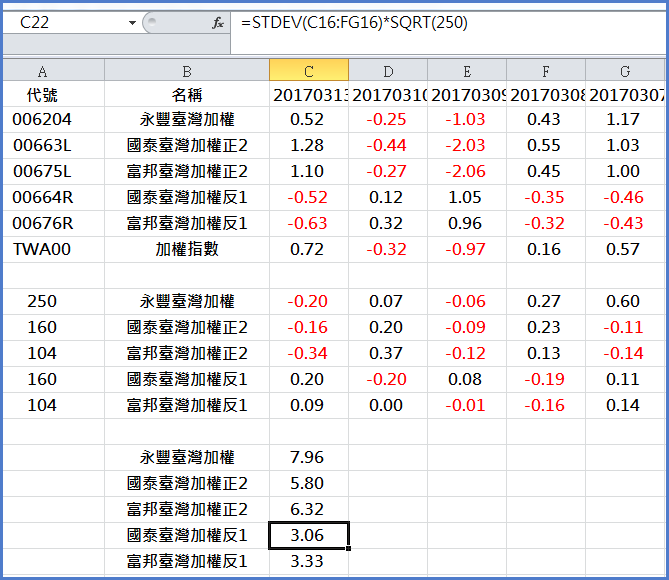Select cell with code 00663L
The image size is (669, 580).
coord(53,146)
